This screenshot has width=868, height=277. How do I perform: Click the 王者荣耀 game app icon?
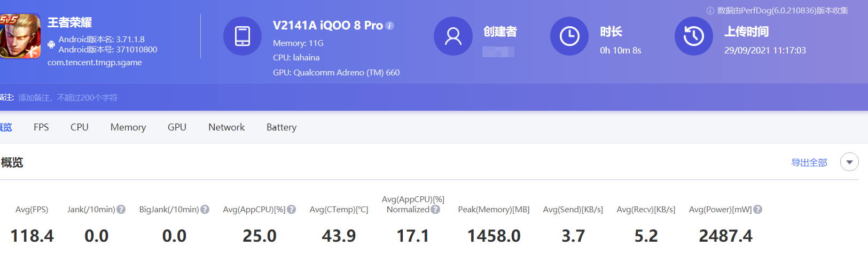click(20, 36)
